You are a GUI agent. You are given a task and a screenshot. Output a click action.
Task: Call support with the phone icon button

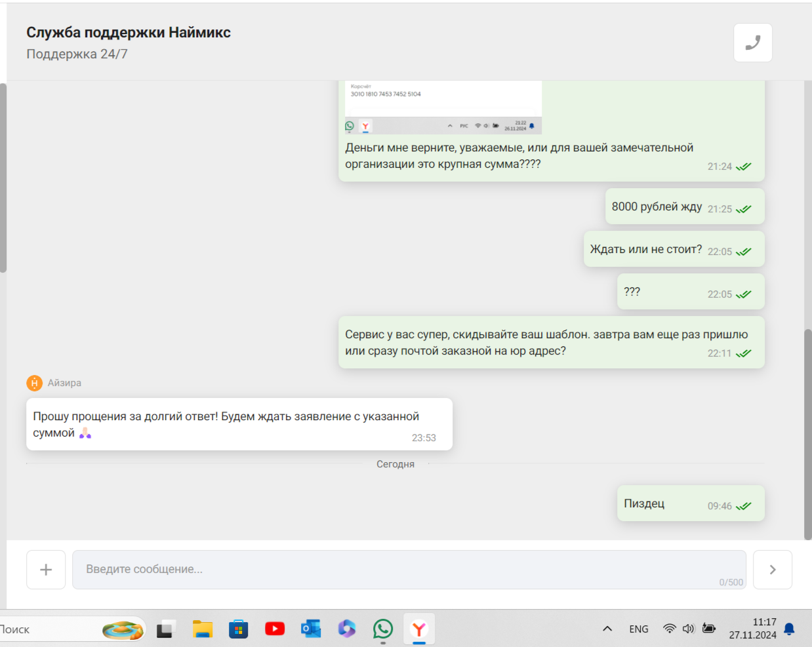(x=752, y=43)
